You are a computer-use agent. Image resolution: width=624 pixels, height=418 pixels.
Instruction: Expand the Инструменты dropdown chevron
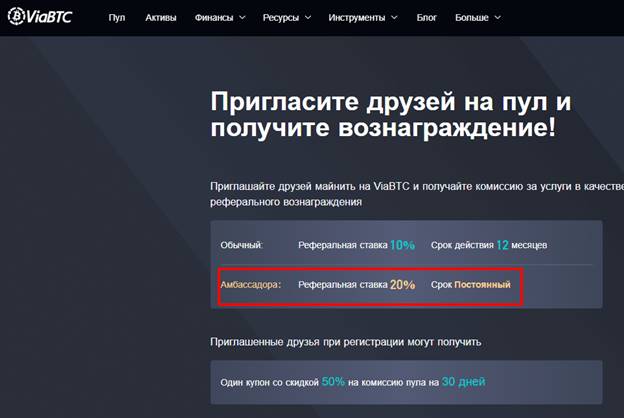[394, 18]
